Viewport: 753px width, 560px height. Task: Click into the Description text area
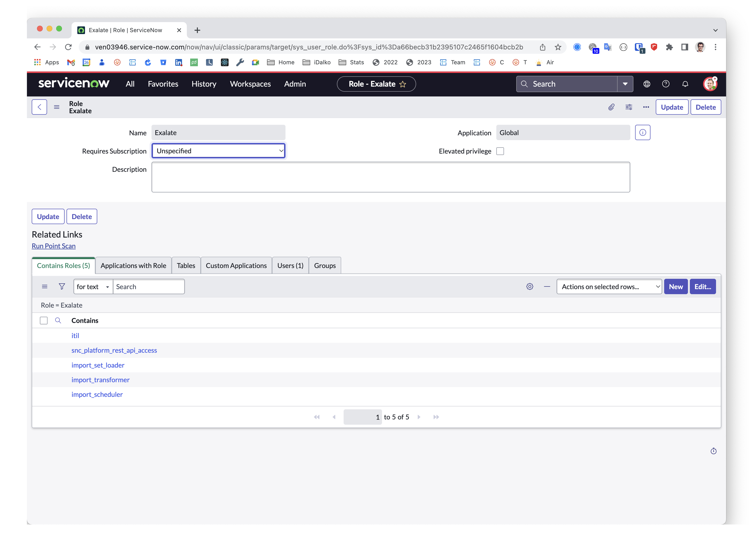(x=390, y=177)
